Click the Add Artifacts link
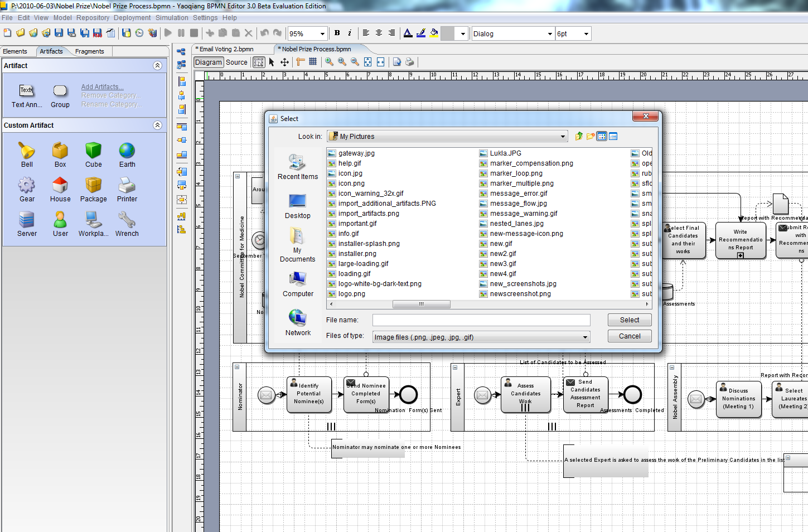The height and width of the screenshot is (532, 808). tap(102, 87)
